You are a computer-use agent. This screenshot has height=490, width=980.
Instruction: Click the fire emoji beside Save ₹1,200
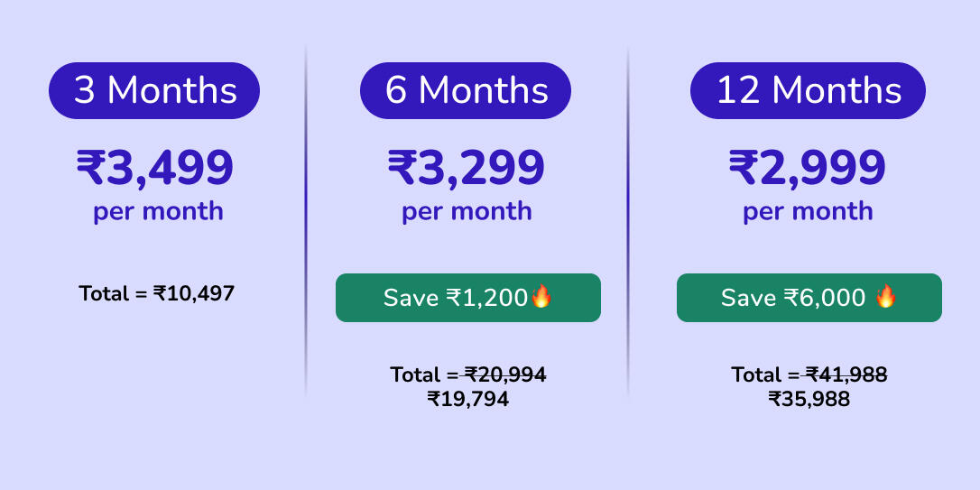(541, 297)
